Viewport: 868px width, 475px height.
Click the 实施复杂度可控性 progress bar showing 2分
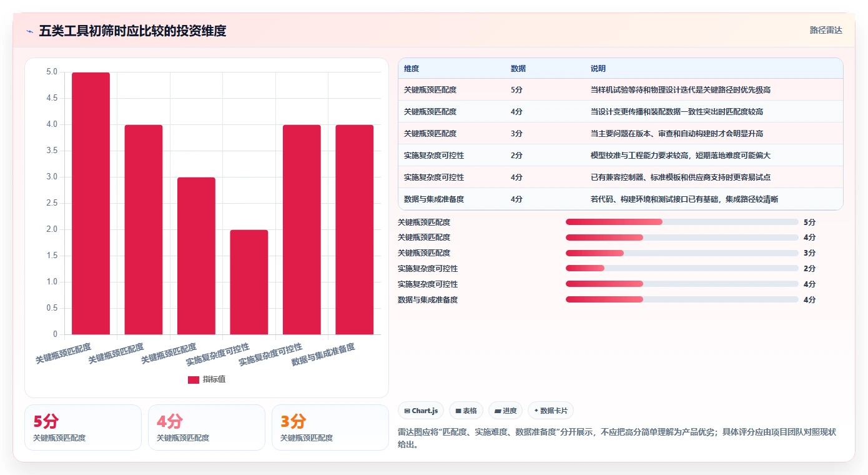pyautogui.click(x=682, y=269)
